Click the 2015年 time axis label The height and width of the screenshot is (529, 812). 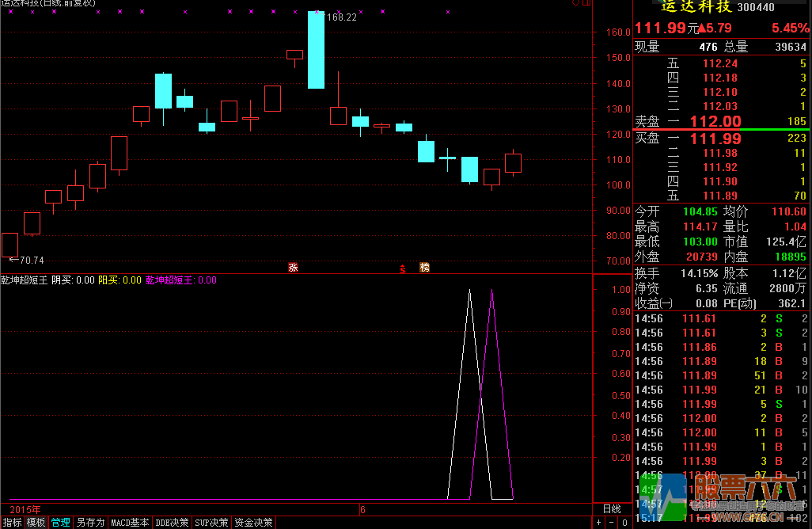(x=25, y=509)
